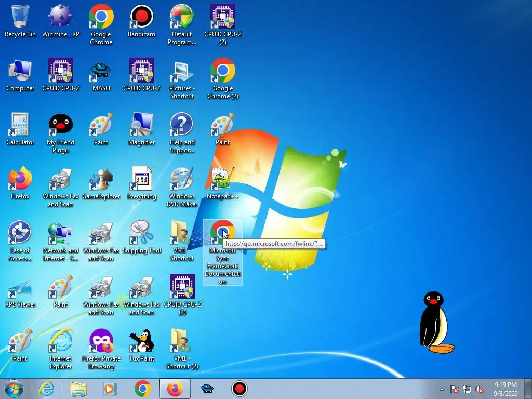
Task: Launch Internet Explorer from the taskbar
Action: 46,389
